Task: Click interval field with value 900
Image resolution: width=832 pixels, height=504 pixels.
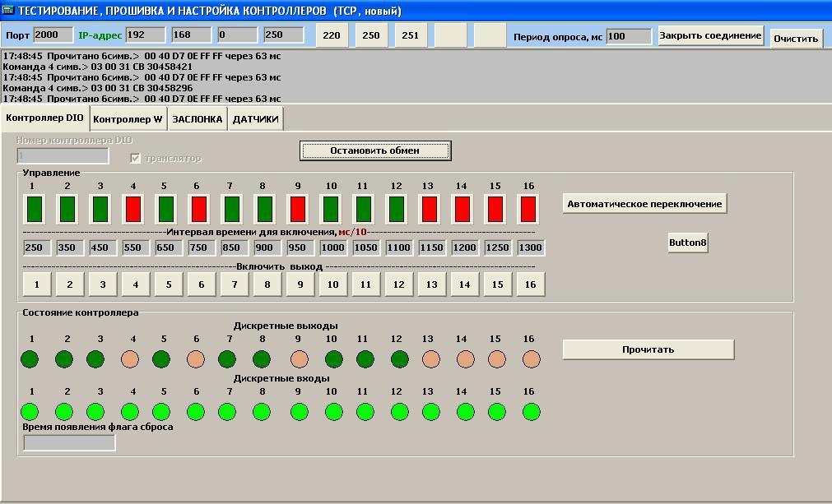Action: tap(267, 247)
